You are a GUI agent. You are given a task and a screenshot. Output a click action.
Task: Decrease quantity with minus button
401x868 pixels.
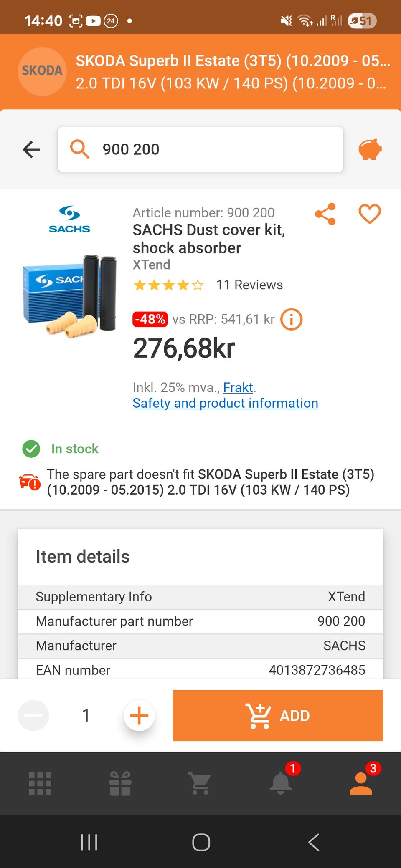(33, 715)
